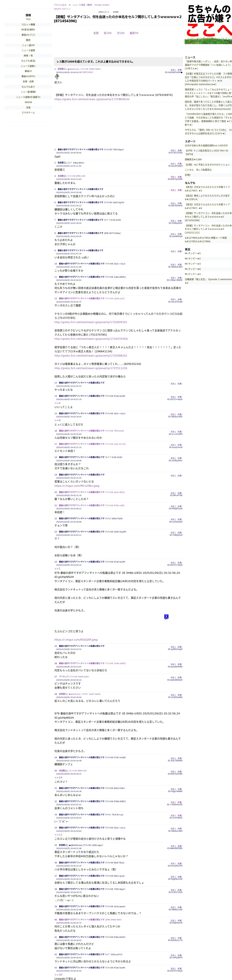Open スマホゲーム in the sidebar

click(28, 113)
